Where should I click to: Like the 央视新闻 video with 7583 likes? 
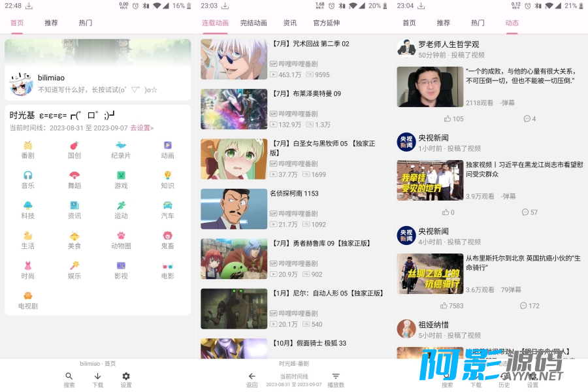(451, 305)
